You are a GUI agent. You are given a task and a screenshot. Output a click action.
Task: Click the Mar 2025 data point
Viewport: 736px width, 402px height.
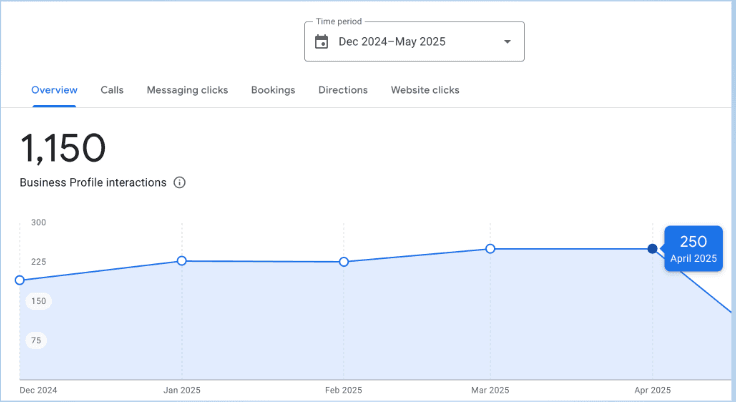coord(490,249)
